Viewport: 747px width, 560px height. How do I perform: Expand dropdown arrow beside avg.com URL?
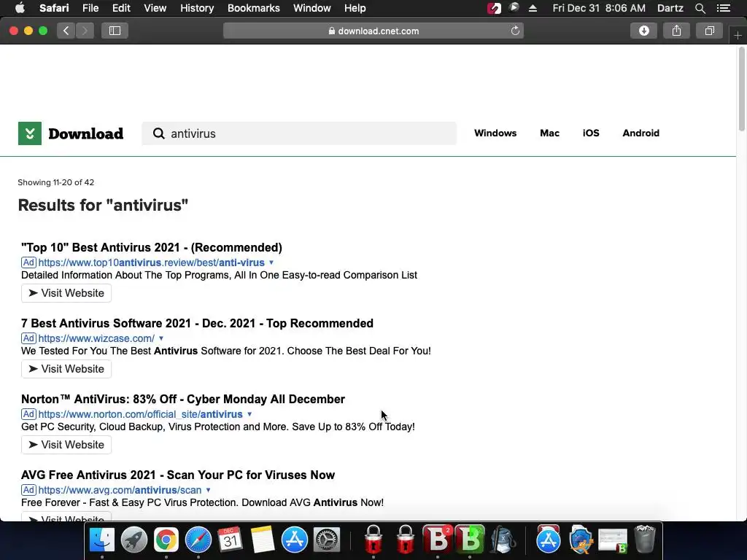(208, 489)
